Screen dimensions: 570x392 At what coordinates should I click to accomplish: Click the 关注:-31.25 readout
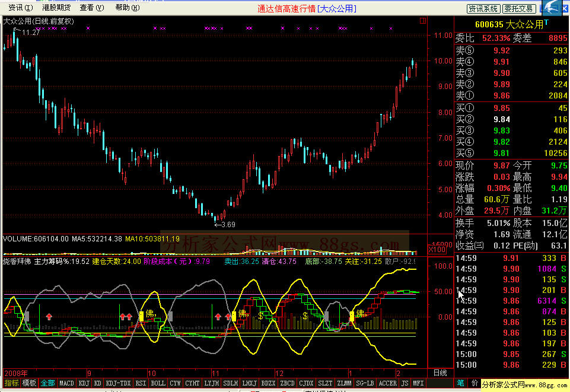363,261
